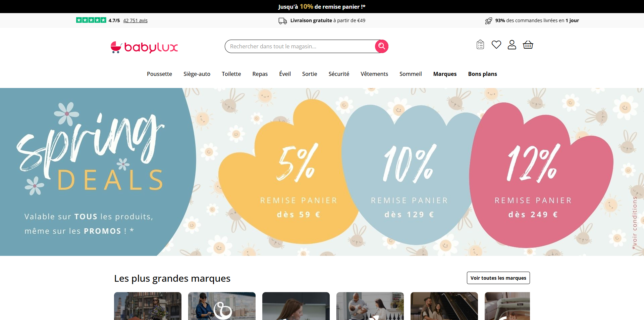
Task: Click the delivery truck icon
Action: (283, 21)
